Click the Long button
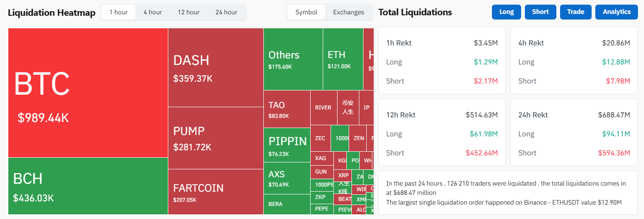The image size is (644, 219). 506,12
